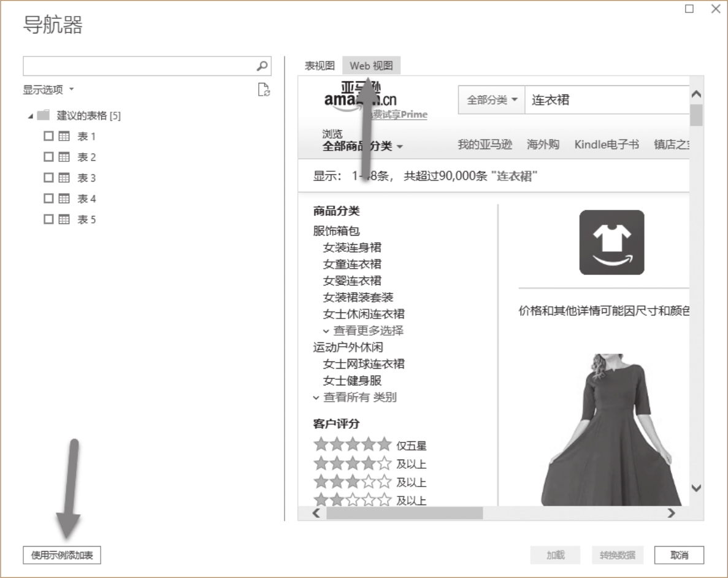Click the Amazon.cn logo

click(x=361, y=98)
